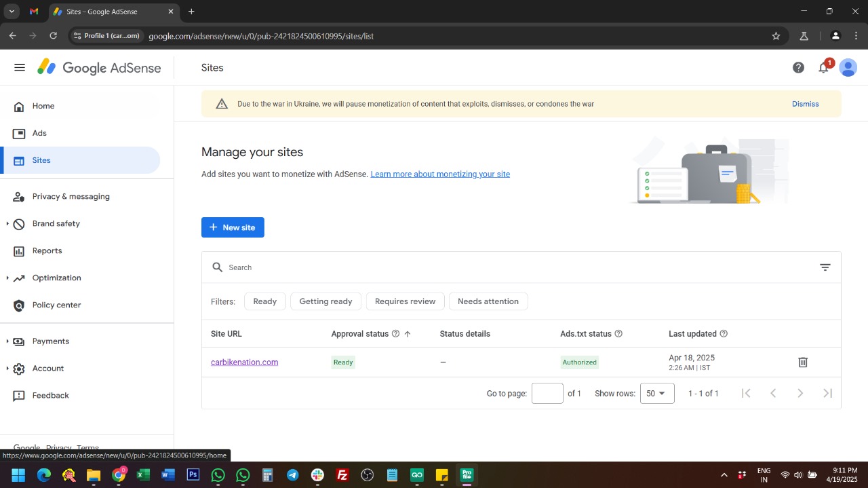
Task: Delete the carbikenation.com site with trash icon
Action: pyautogui.click(x=803, y=362)
